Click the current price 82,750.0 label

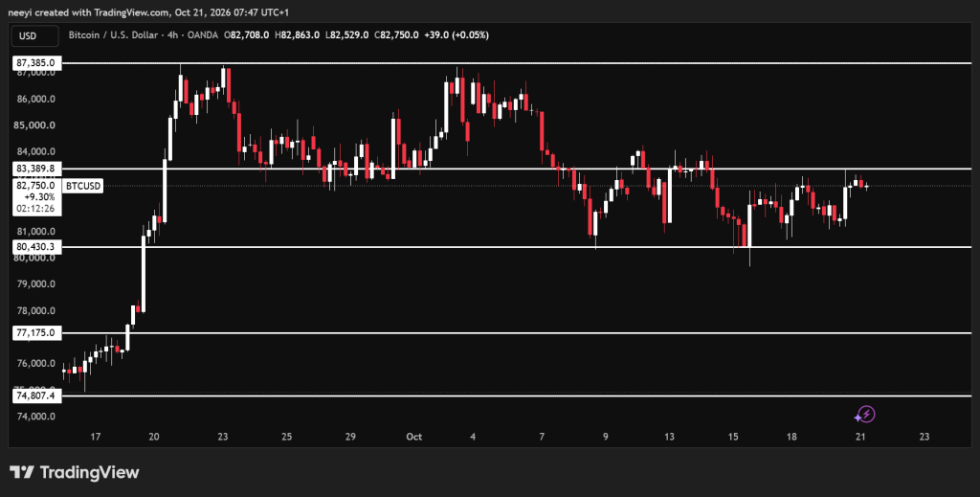37,186
